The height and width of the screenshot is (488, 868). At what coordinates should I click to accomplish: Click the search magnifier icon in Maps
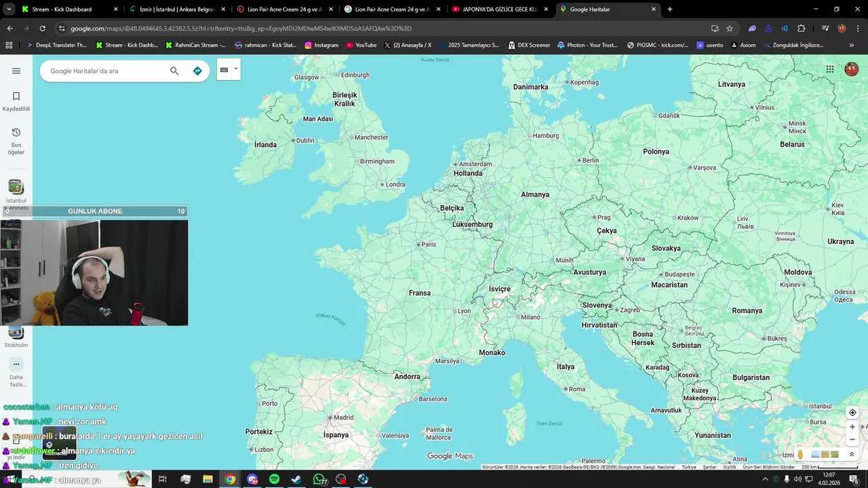(x=174, y=71)
